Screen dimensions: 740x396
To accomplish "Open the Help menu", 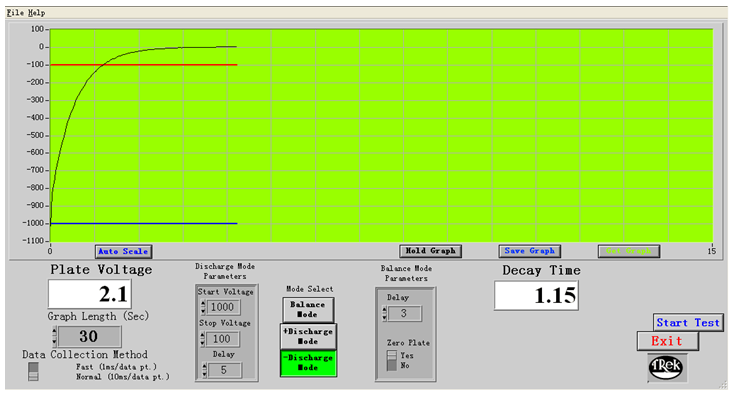I will click(x=36, y=13).
